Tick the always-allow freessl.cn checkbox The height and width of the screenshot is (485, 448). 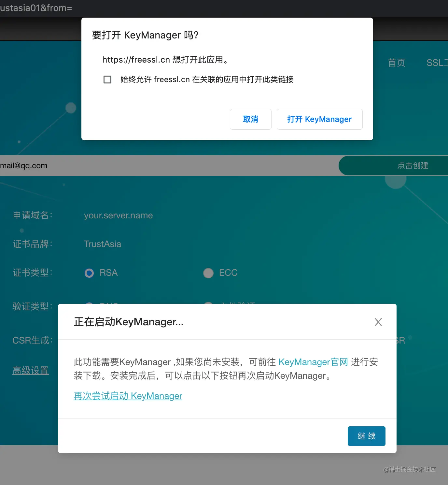click(107, 80)
